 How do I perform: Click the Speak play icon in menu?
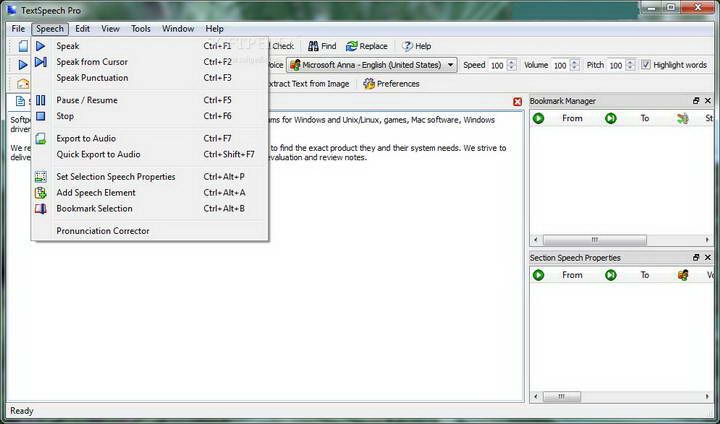[40, 46]
